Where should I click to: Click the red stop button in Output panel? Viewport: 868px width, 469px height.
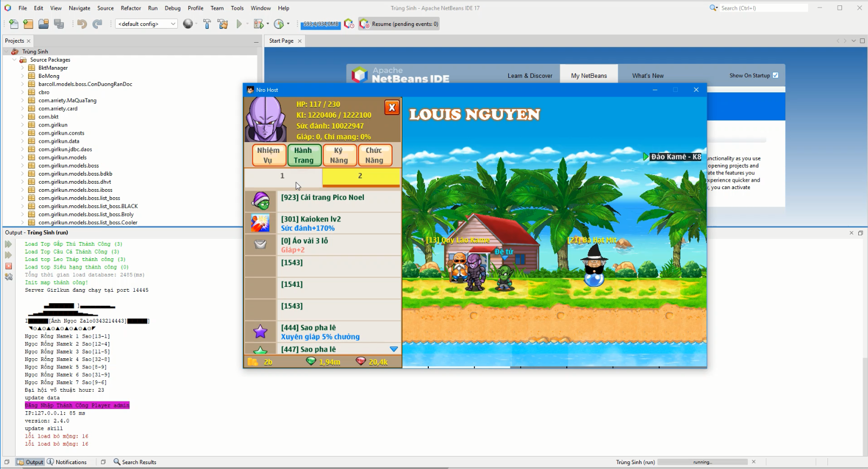(x=8, y=266)
